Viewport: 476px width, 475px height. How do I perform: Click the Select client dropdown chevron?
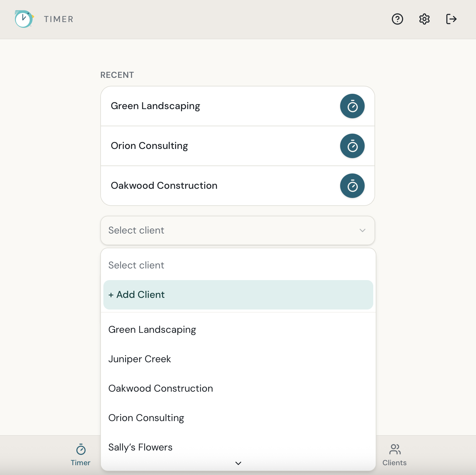coord(363,230)
